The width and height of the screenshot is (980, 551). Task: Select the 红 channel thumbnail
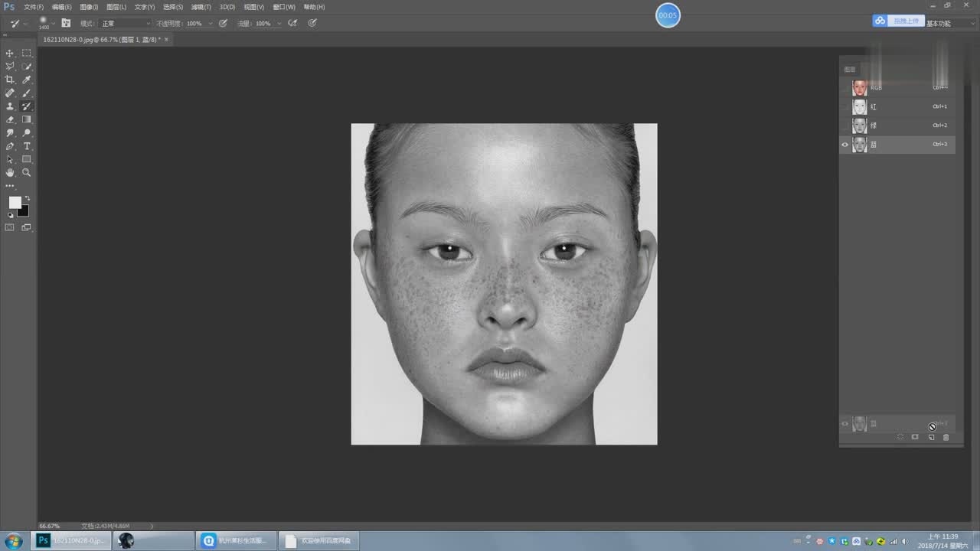pyautogui.click(x=860, y=106)
